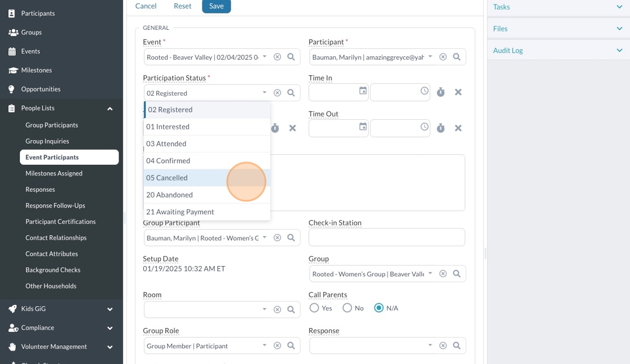Expand the Tasks panel

click(619, 7)
